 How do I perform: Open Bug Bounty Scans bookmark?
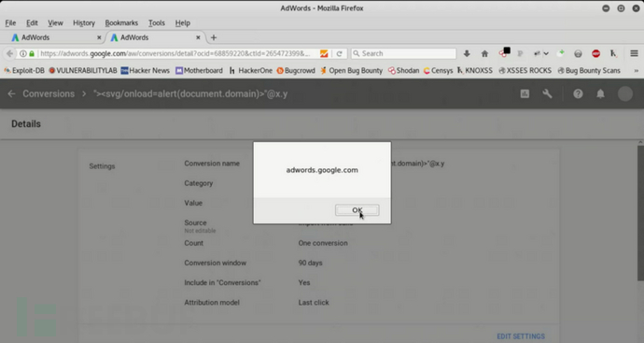[589, 71]
